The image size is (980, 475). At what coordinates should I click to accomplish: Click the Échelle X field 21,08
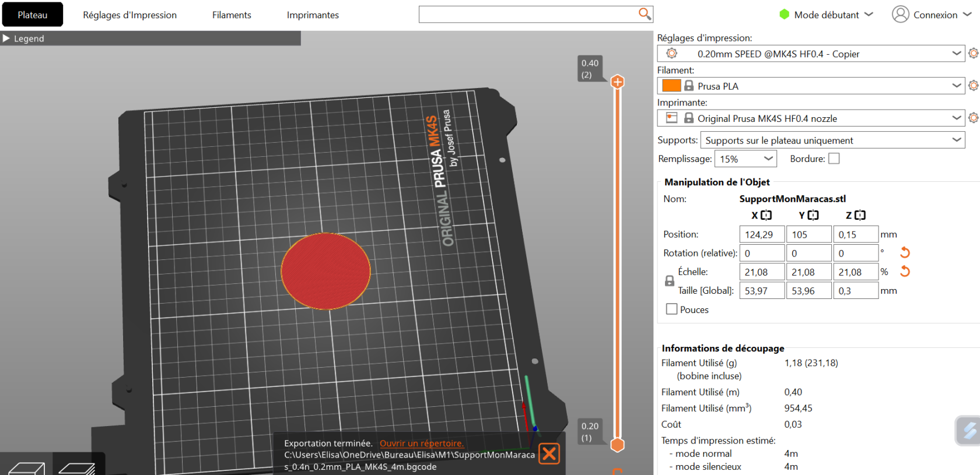point(762,272)
